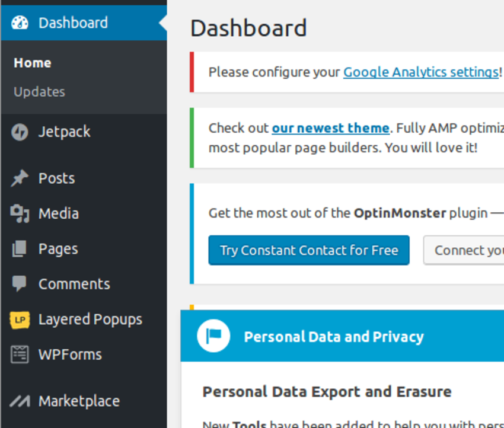This screenshot has width=504, height=428.
Task: Click the Marketplace slashes icon
Action: point(20,401)
